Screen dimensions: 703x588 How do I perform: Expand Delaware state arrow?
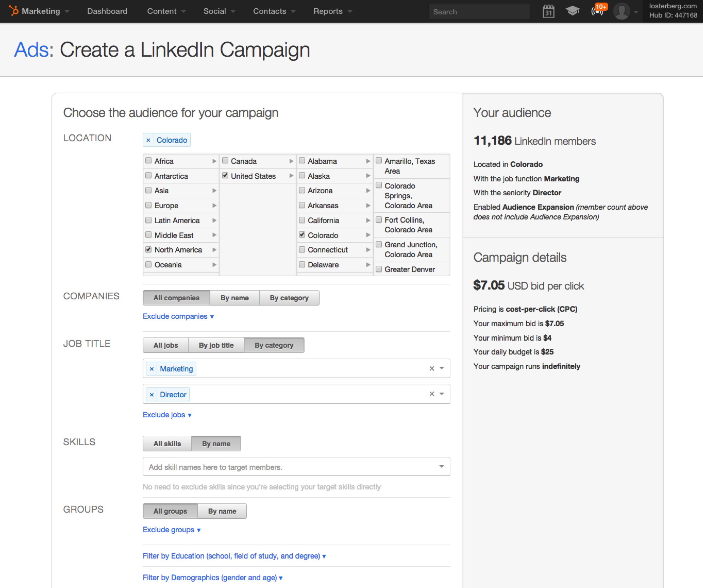[368, 264]
